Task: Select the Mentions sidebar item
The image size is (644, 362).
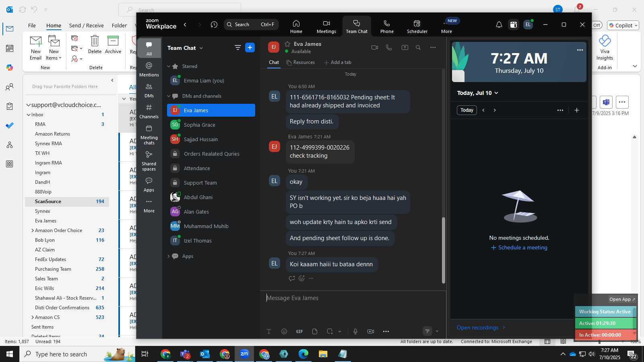Action: [149, 69]
